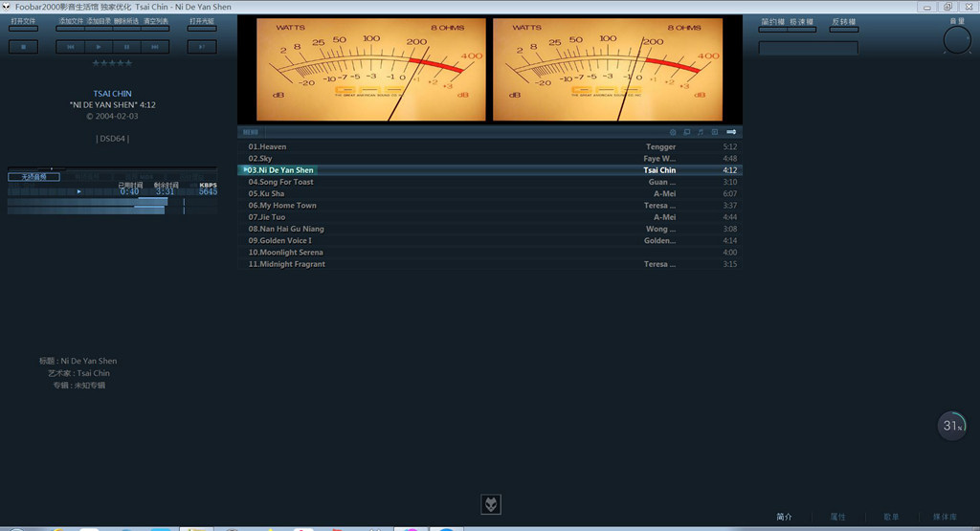Click the input box below 简约模
Viewport: 980px width, 531px height.
(x=808, y=48)
